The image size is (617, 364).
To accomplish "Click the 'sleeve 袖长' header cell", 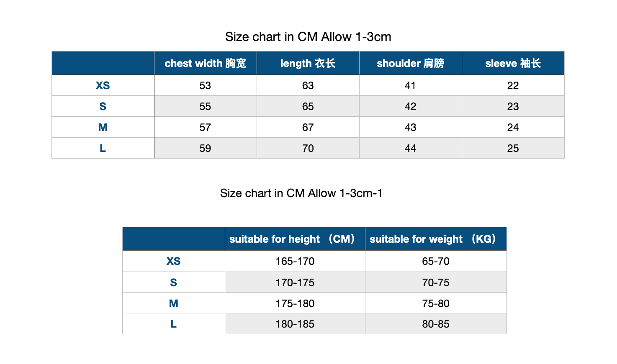I will (x=513, y=63).
